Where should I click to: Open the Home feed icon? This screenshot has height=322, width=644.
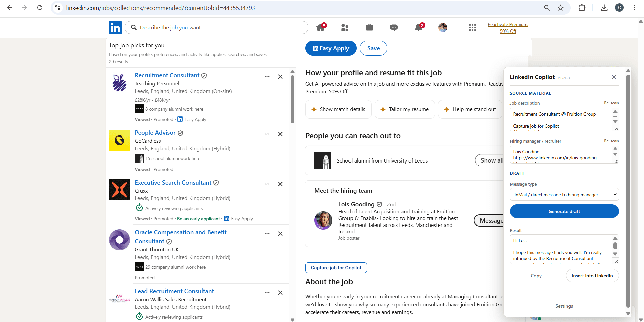tap(321, 27)
